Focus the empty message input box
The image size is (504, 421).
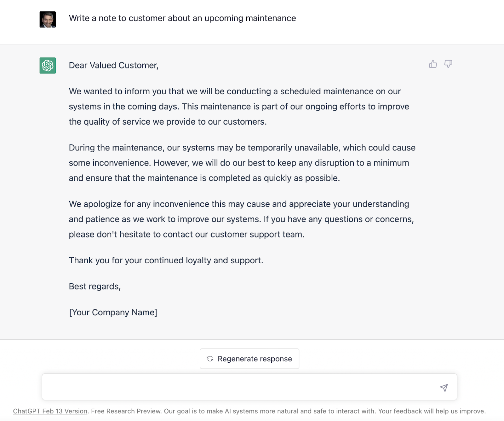coord(239,387)
